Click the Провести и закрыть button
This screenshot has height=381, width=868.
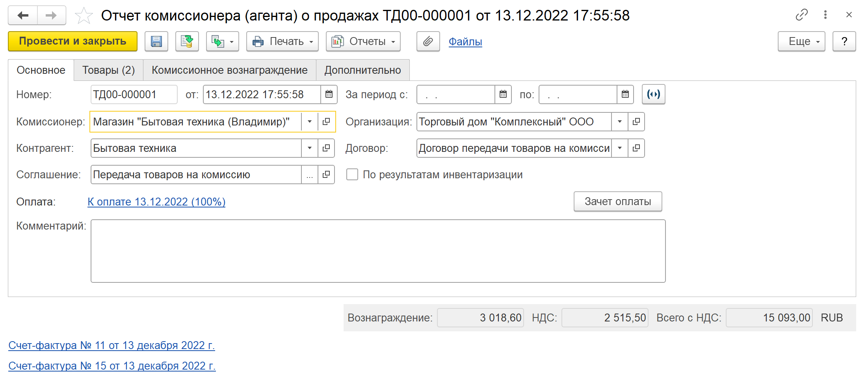pos(72,41)
